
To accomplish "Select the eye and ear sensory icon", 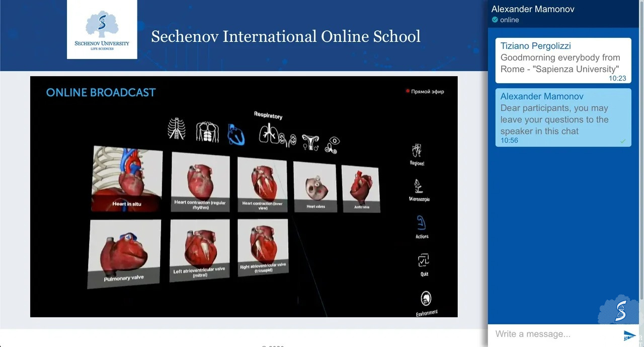I will [x=332, y=145].
